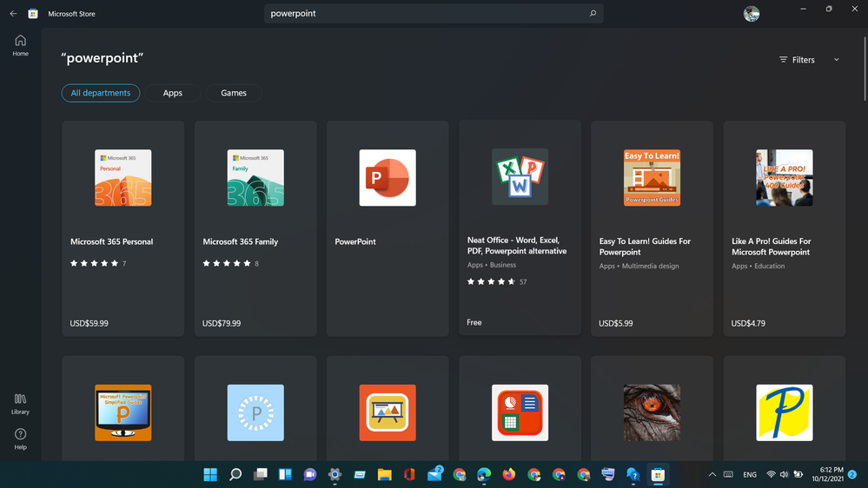The image size is (868, 488).
Task: Open Task View on taskbar
Action: coord(260,474)
